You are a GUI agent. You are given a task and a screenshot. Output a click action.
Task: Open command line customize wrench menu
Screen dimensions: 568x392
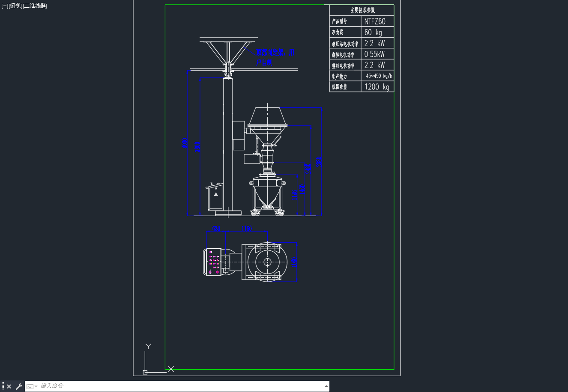(x=19, y=386)
